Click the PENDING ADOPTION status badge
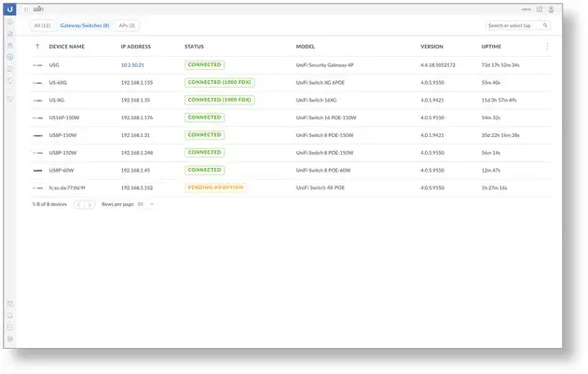 click(215, 187)
